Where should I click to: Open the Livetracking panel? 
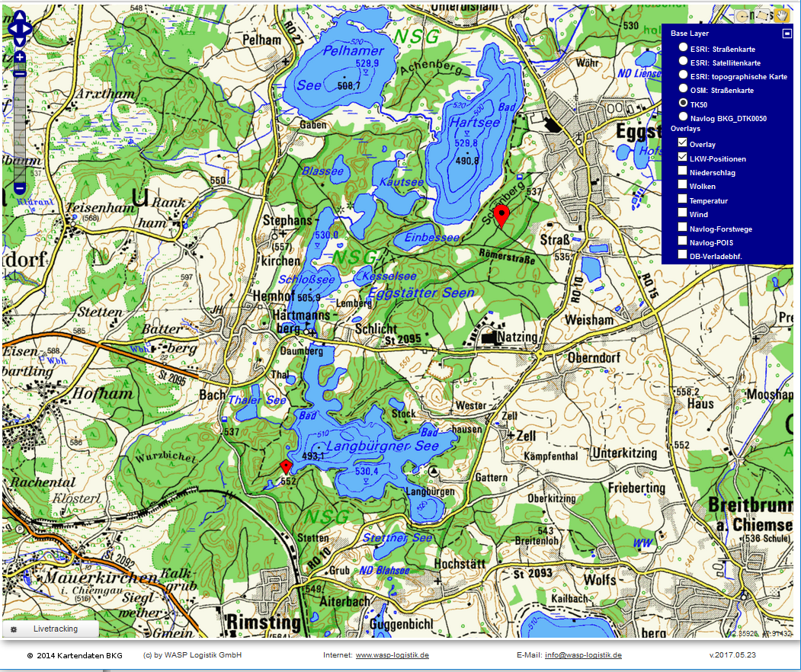tap(51, 629)
